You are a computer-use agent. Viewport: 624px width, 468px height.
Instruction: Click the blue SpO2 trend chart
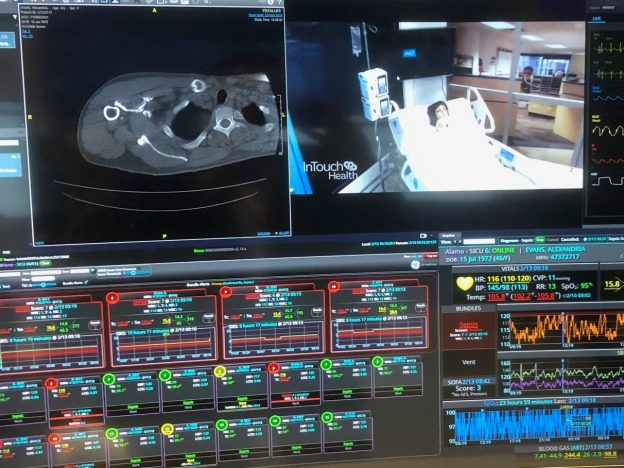pos(539,424)
